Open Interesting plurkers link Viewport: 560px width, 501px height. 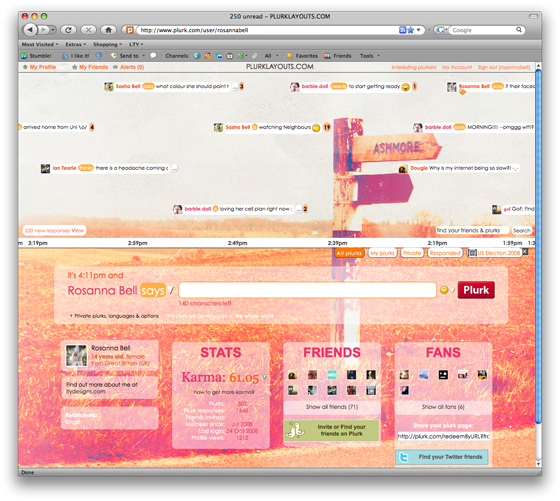[414, 67]
